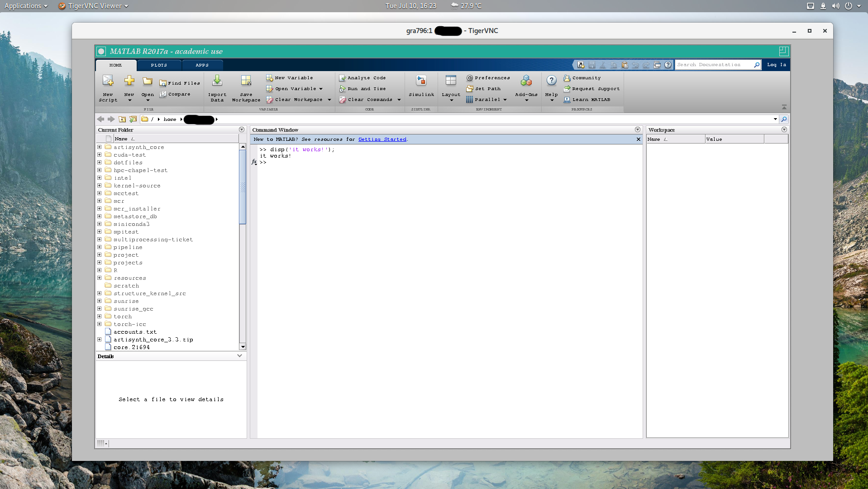Click Browse for folder icon
This screenshot has height=489, width=868.
pos(133,119)
